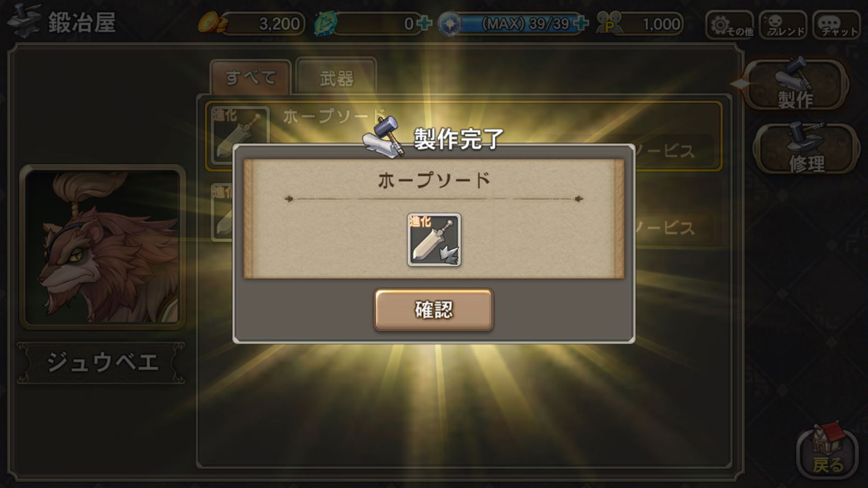Image resolution: width=868 pixels, height=488 pixels.
Task: Tap the plus next to stamina bar
Action: coord(580,24)
